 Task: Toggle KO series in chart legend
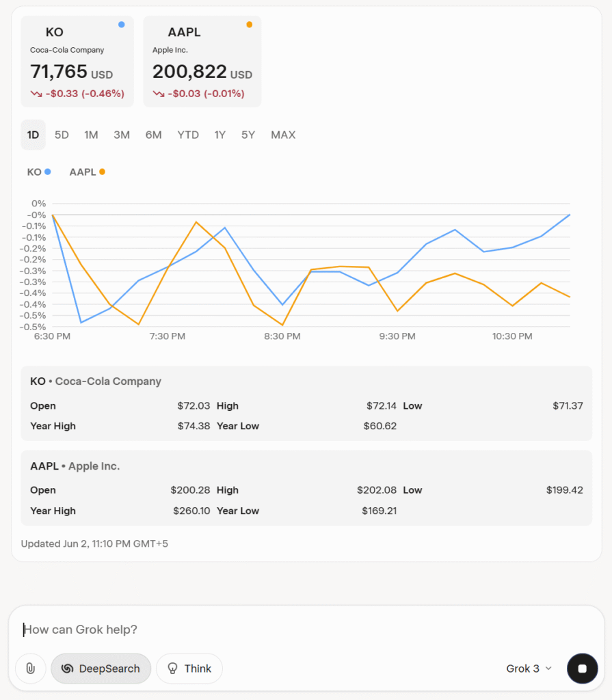pos(39,172)
